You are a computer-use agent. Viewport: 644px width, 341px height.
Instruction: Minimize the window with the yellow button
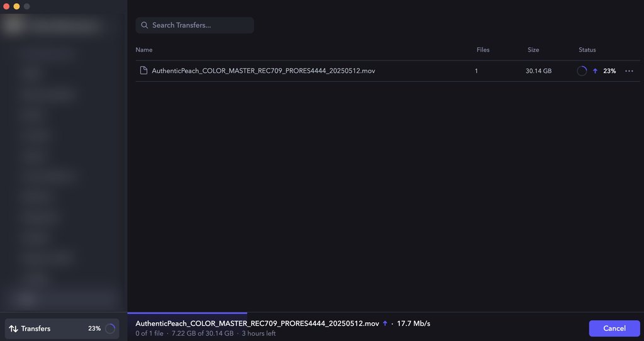tap(16, 6)
